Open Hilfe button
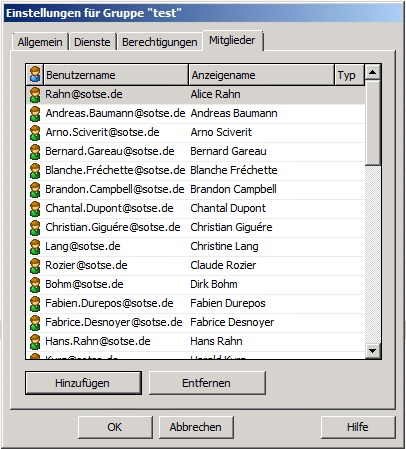Image resolution: width=406 pixels, height=449 pixels. [x=358, y=427]
